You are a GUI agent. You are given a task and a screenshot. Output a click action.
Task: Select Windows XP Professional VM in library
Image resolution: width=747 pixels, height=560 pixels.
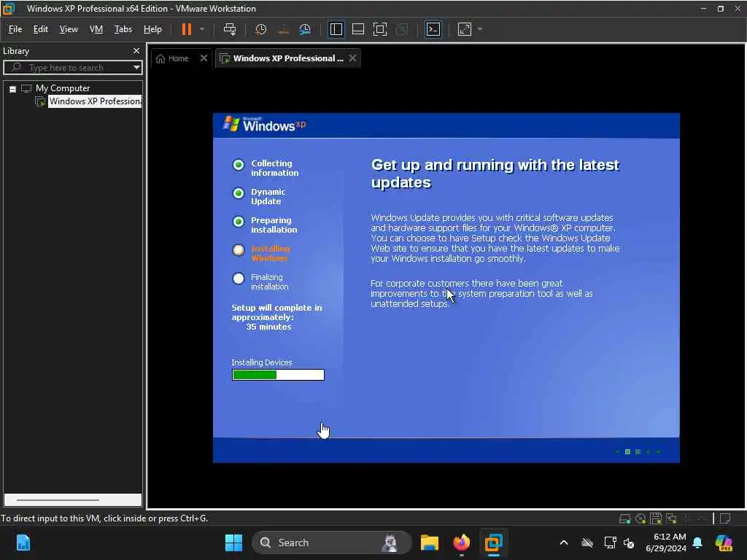coord(95,101)
